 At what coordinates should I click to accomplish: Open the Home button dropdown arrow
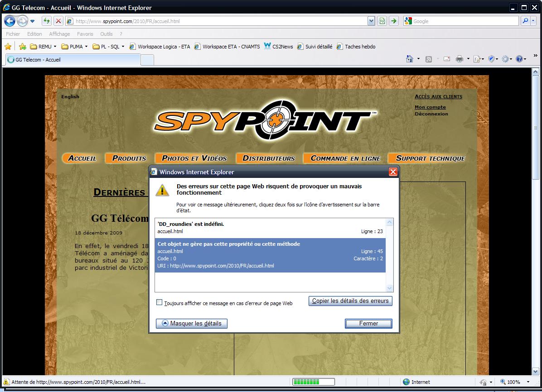point(418,59)
